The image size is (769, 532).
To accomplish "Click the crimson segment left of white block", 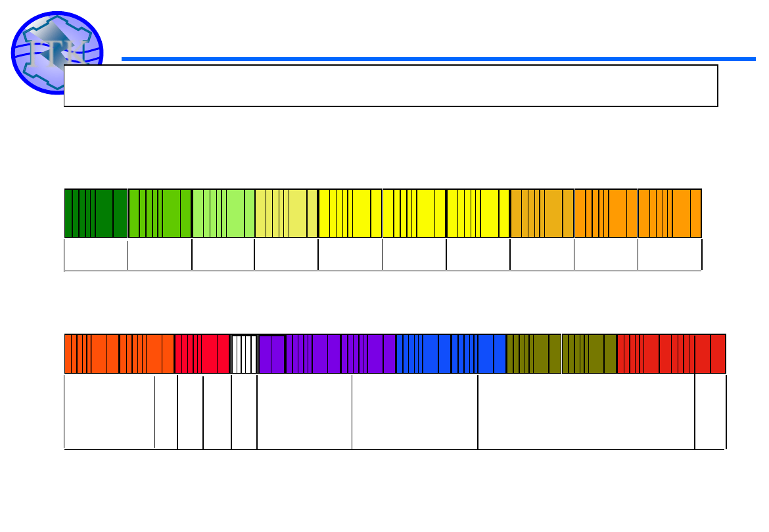I will pos(202,354).
